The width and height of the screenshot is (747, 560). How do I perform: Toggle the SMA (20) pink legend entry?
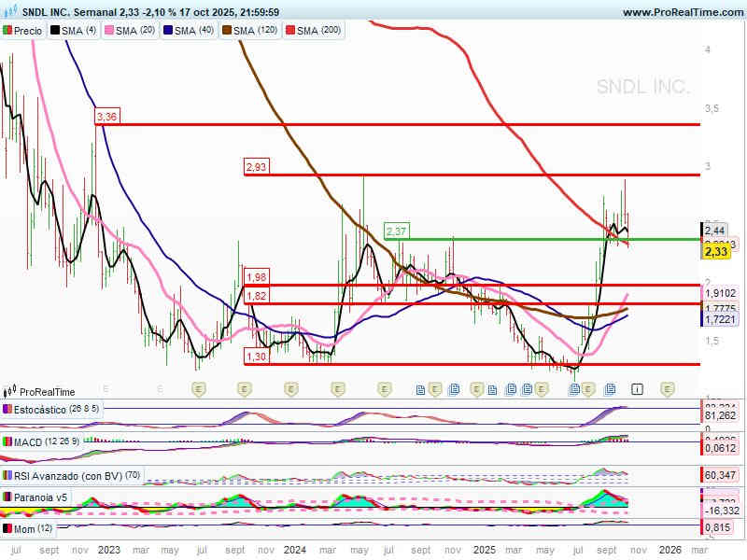coord(130,31)
